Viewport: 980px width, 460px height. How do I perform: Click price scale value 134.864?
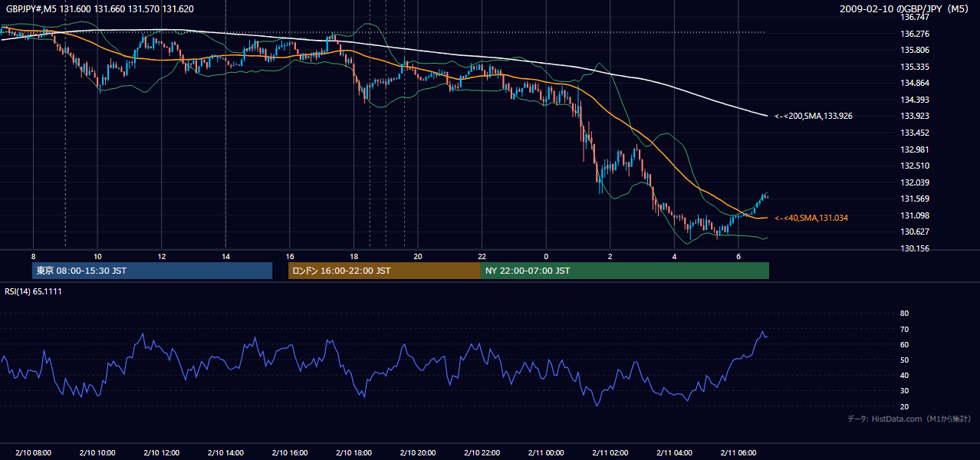tap(914, 84)
